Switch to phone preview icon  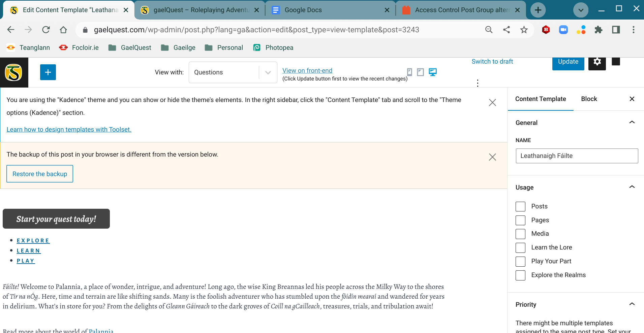[x=409, y=72]
